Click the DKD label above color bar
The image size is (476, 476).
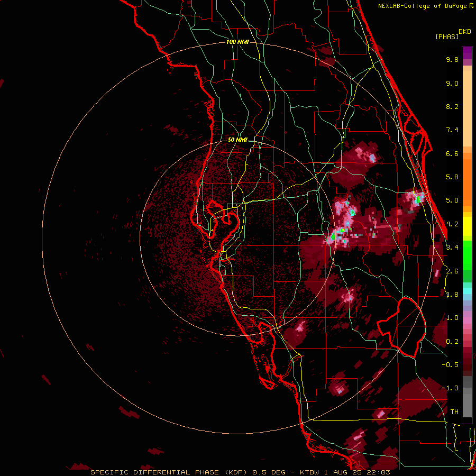coord(465,32)
